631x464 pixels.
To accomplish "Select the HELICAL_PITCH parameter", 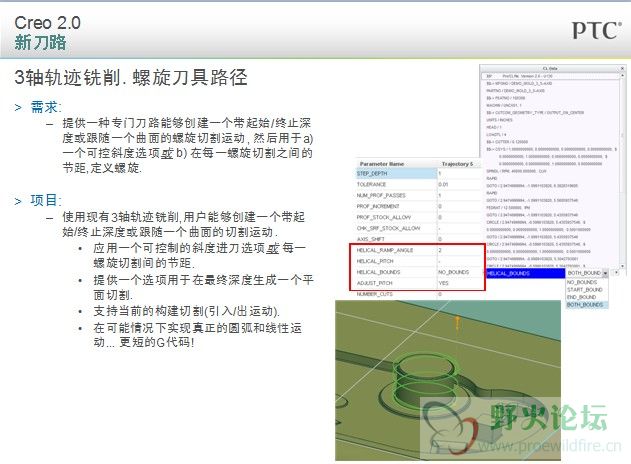I will (x=375, y=261).
